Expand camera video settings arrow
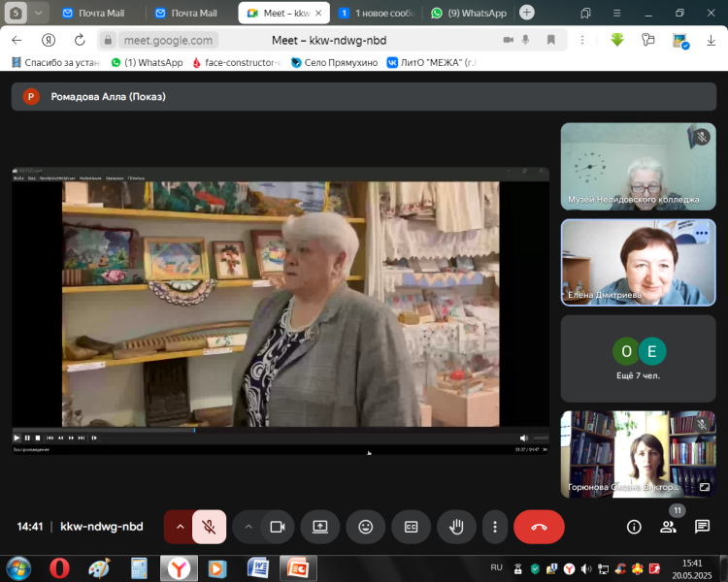Viewport: 728px width, 582px height. (248, 527)
